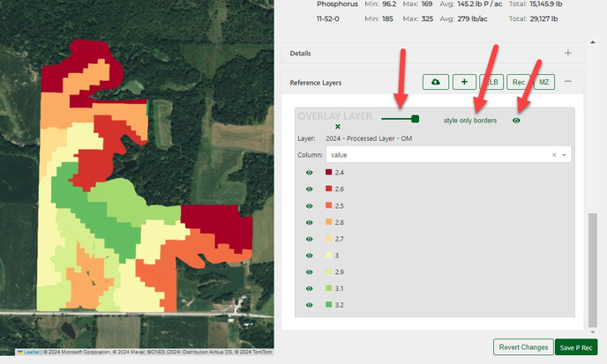Screen dimensions: 607x364
Task: Click the cloud upload layer button
Action: click(436, 82)
